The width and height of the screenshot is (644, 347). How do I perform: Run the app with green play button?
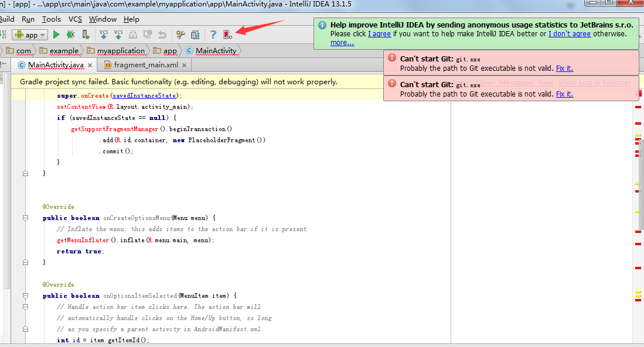(56, 35)
